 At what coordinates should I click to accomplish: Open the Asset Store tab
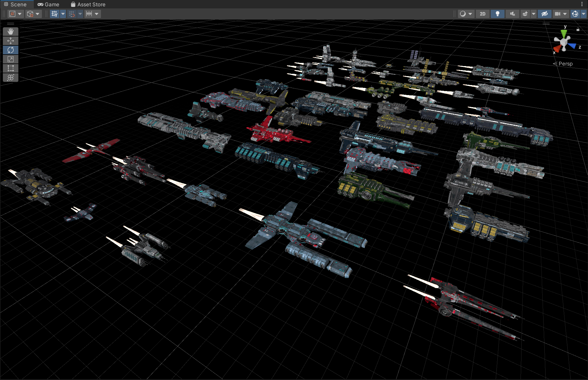pos(88,4)
